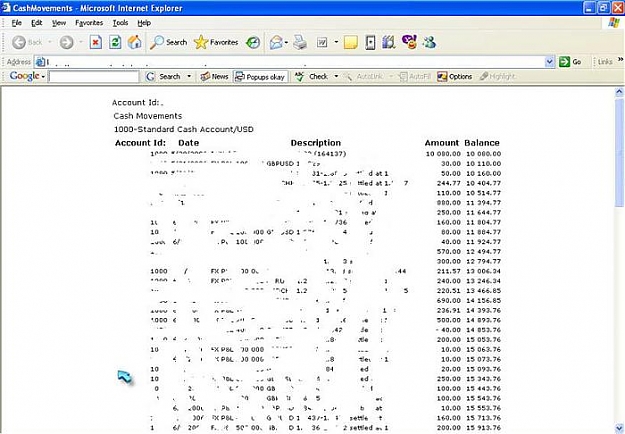
Task: Click '1000-Standard Cash Account/USD' text
Action: pos(184,129)
